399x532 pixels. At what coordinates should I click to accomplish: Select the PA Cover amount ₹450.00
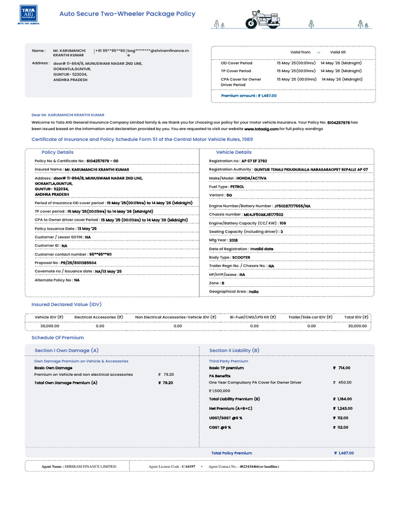coord(342,382)
